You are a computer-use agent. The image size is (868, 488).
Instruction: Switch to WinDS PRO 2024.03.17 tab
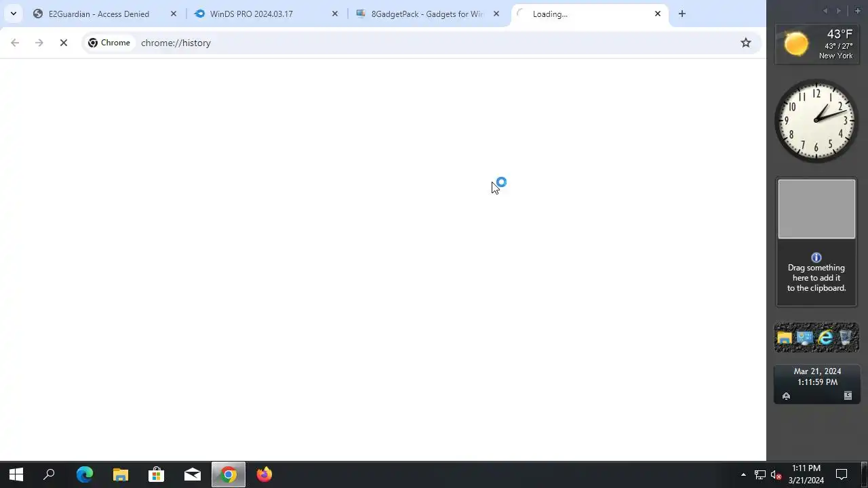click(267, 14)
